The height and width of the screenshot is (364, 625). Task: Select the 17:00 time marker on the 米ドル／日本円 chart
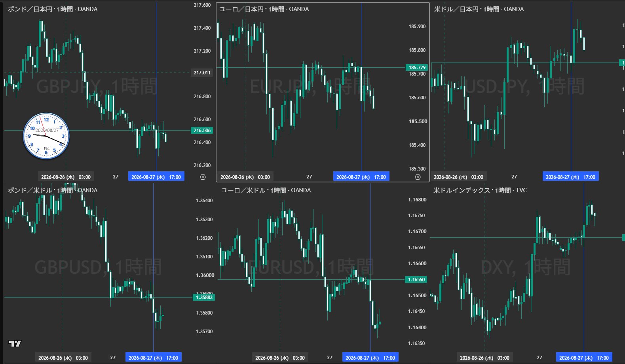point(570,177)
